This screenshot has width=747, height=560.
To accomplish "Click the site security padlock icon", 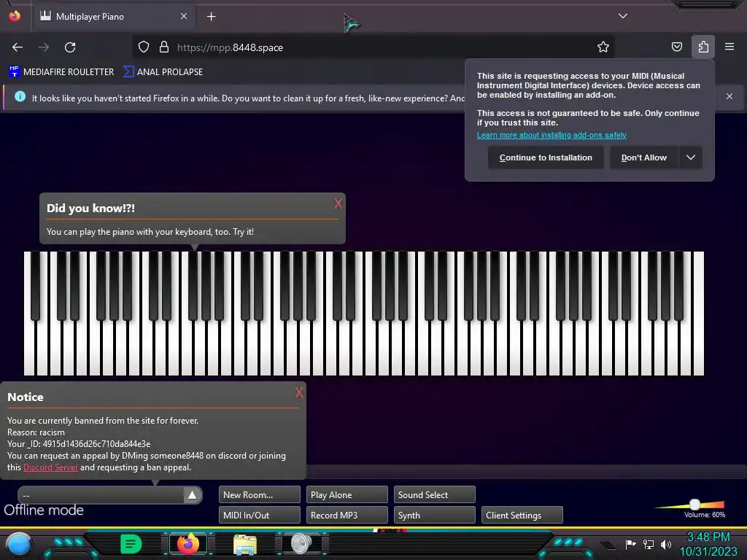I will pos(164,47).
